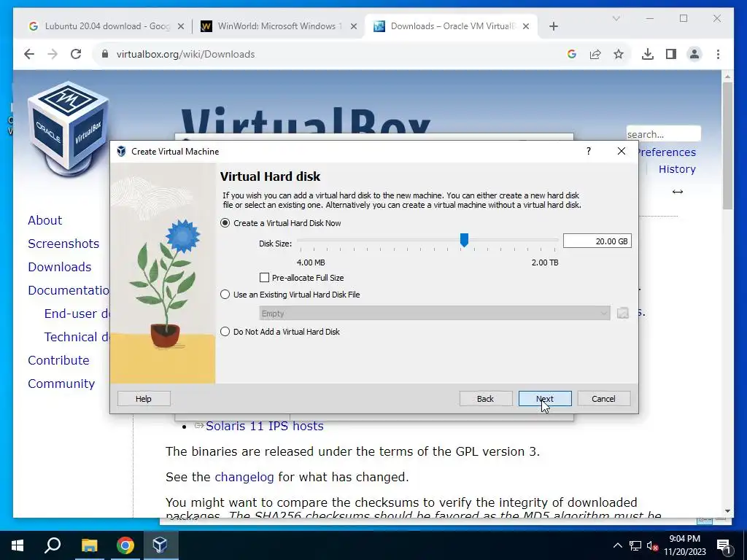Image resolution: width=747 pixels, height=560 pixels.
Task: Click the network tray icon
Action: point(635,545)
